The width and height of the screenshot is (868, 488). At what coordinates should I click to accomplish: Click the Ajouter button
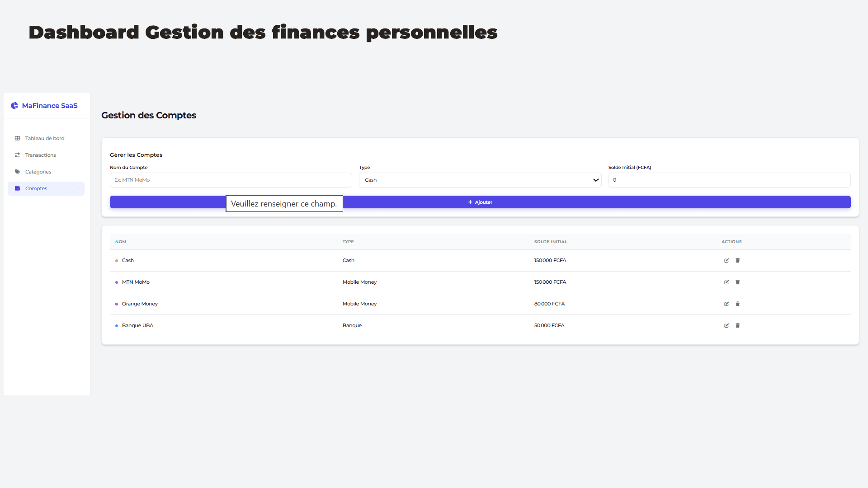click(x=480, y=202)
